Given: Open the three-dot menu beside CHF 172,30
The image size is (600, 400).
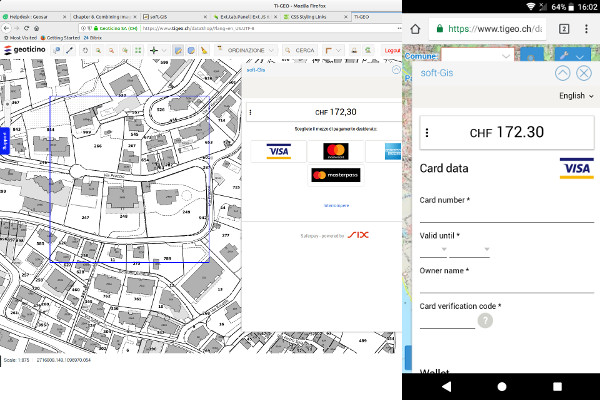Looking at the screenshot, I should coord(251,112).
